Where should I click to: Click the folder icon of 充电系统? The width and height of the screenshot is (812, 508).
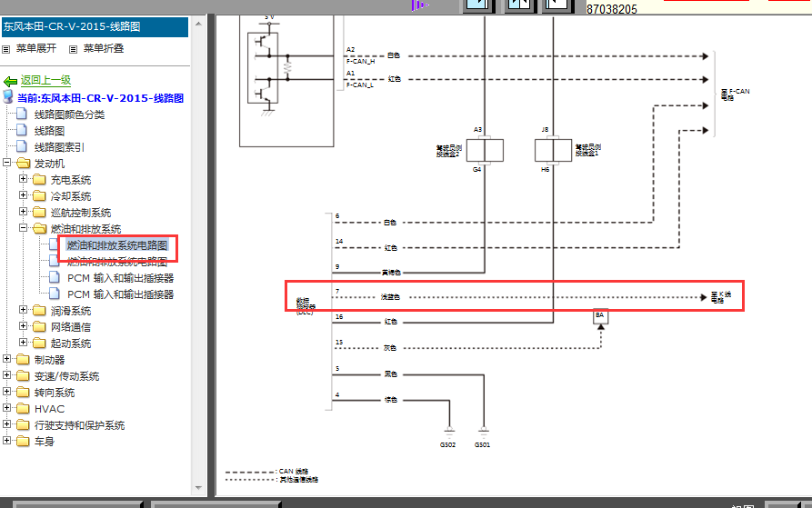click(39, 180)
